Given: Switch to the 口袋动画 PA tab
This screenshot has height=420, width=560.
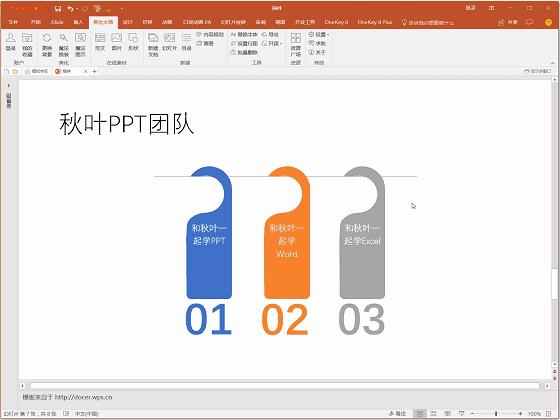Looking at the screenshot, I should (197, 22).
